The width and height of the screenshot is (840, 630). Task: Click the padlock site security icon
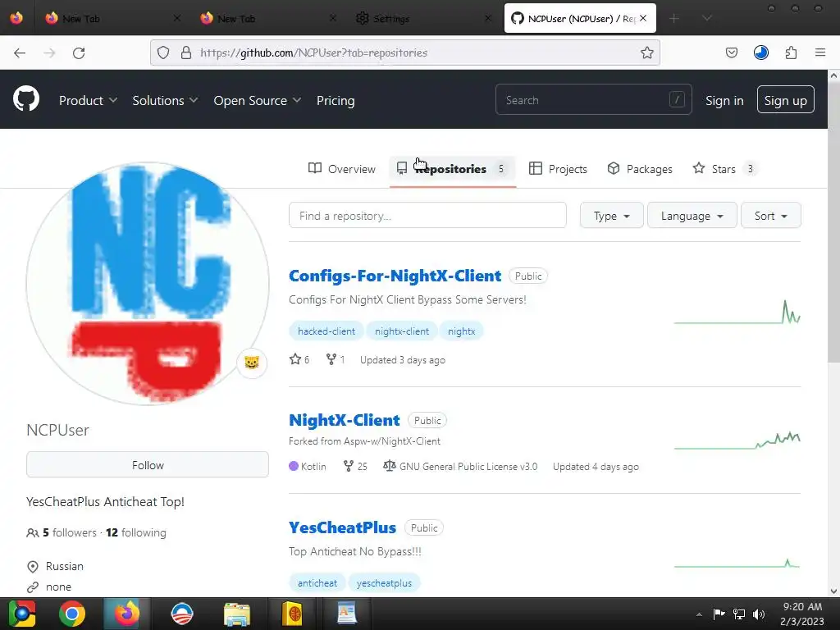(x=186, y=52)
